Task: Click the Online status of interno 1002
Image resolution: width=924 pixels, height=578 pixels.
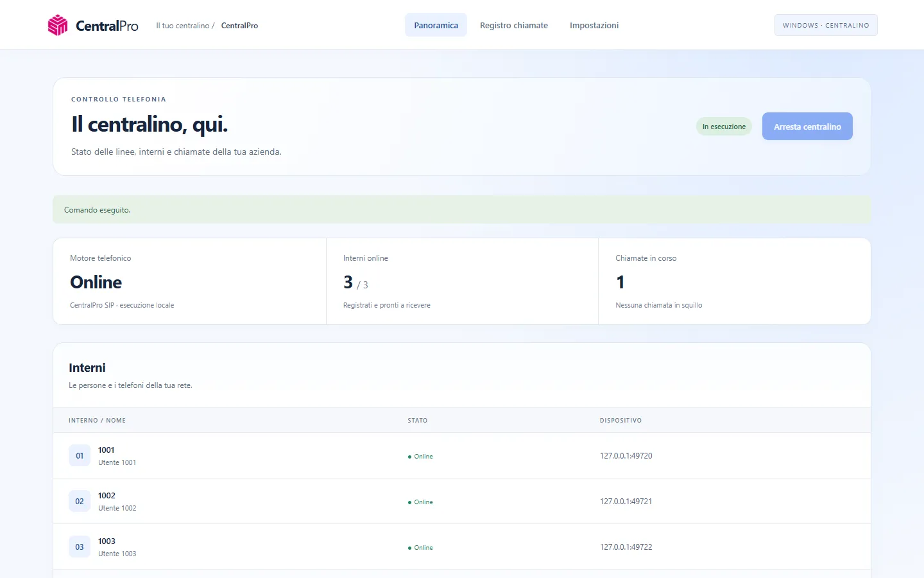Action: pyautogui.click(x=420, y=502)
